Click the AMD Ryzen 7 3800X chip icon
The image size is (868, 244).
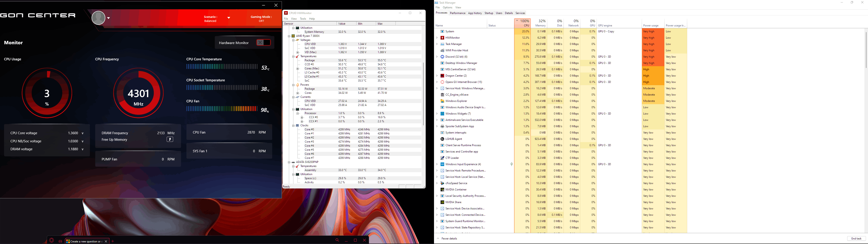pyautogui.click(x=293, y=36)
